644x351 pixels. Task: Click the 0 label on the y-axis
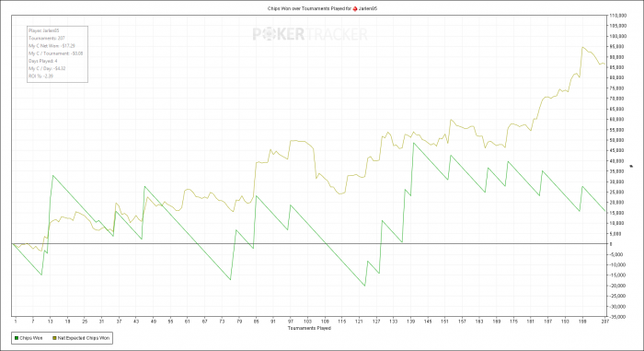point(611,244)
